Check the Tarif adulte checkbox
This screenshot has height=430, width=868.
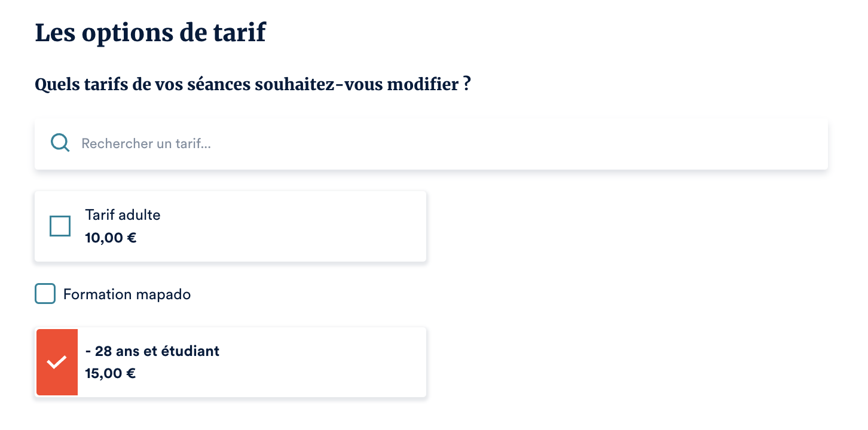(x=60, y=226)
